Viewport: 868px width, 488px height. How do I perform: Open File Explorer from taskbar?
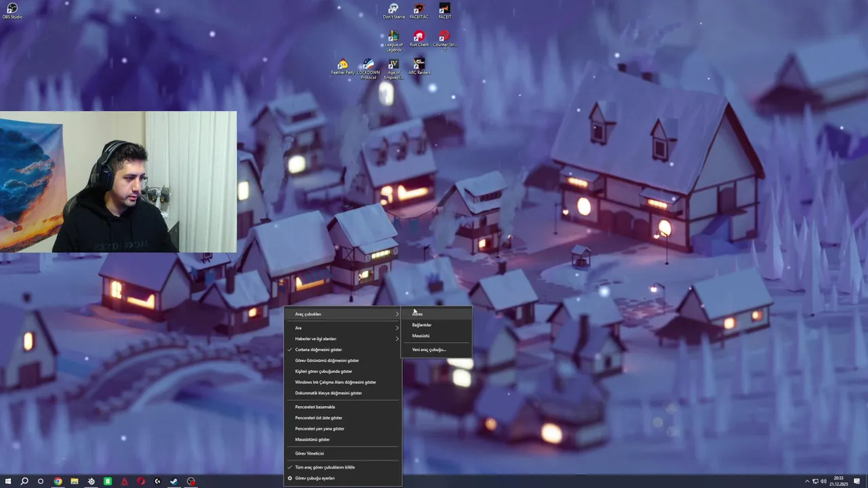pyautogui.click(x=75, y=481)
